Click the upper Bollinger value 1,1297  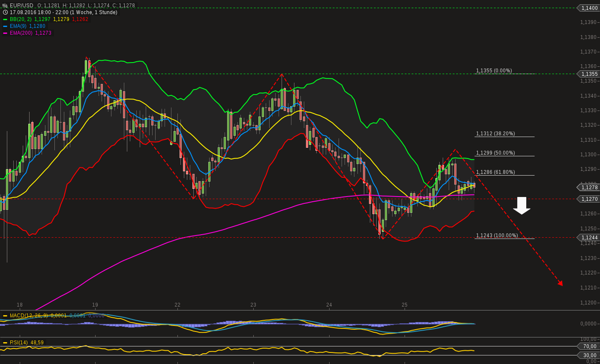tap(42, 19)
